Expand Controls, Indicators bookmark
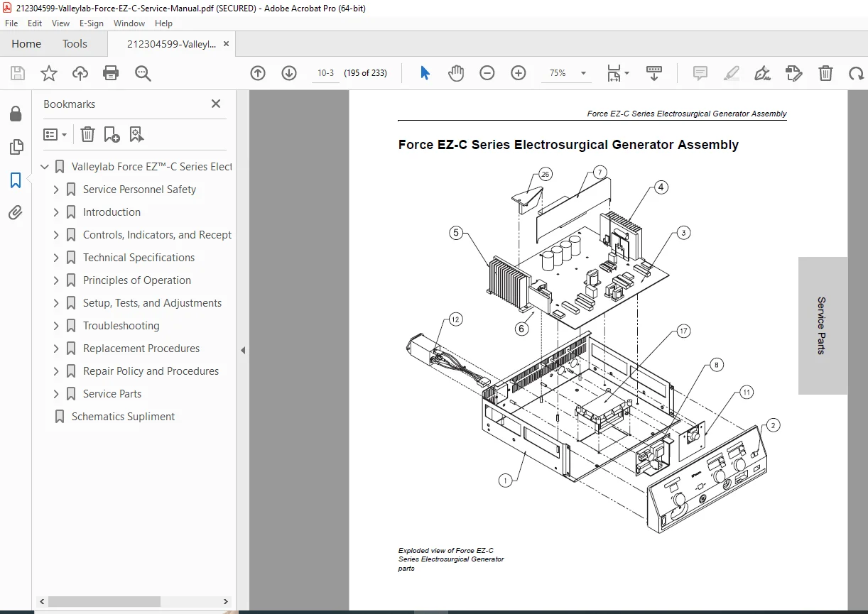Viewport: 868px width, 614px height. pyautogui.click(x=56, y=235)
